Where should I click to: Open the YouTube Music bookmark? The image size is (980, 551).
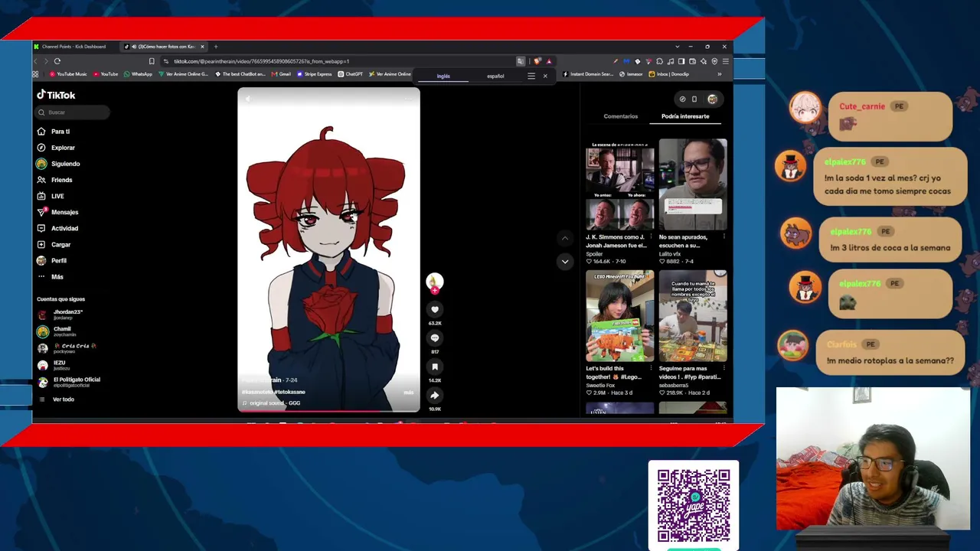(68, 74)
